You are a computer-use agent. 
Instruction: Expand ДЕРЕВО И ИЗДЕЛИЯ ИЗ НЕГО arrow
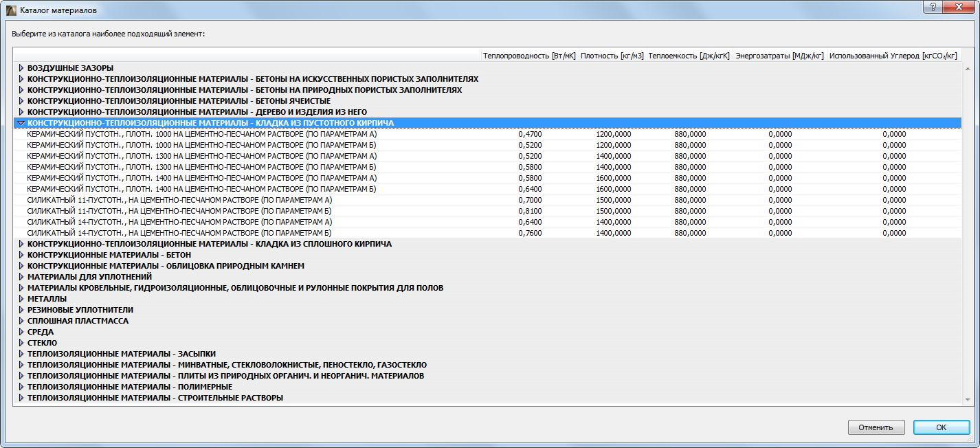click(x=21, y=112)
